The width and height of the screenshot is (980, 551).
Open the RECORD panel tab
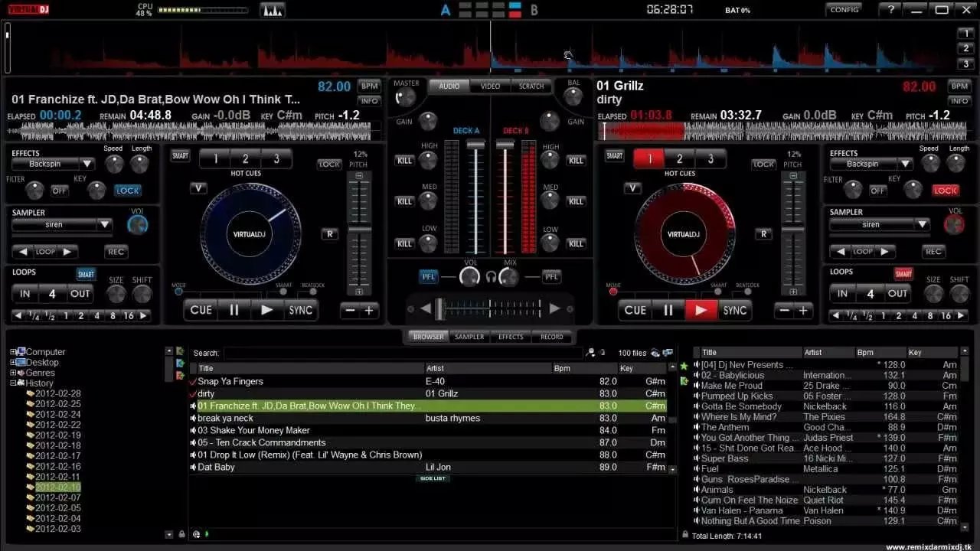tap(551, 337)
